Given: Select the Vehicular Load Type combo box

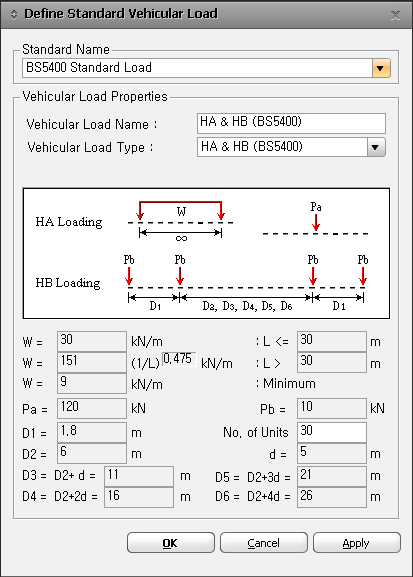Looking at the screenshot, I should click(291, 147).
